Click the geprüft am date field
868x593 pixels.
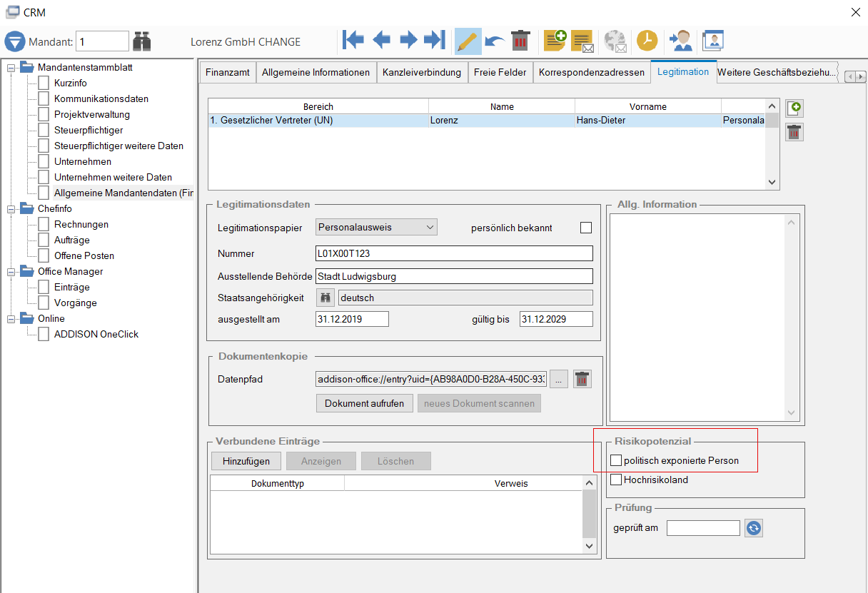(x=703, y=528)
